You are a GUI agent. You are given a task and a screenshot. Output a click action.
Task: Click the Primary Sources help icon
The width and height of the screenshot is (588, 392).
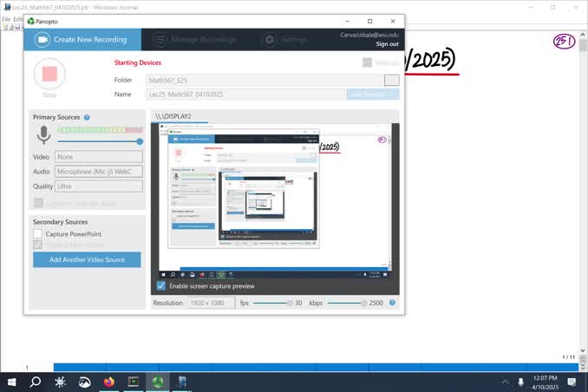point(87,117)
